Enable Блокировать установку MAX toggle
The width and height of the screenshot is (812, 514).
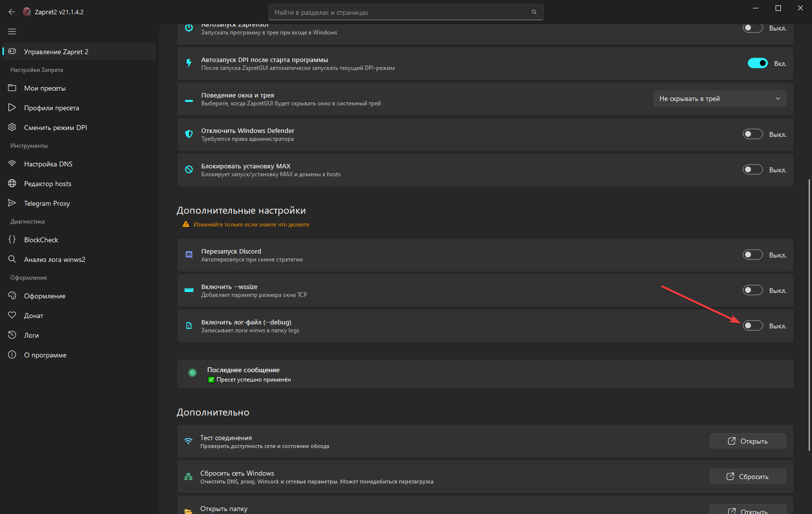coord(753,169)
